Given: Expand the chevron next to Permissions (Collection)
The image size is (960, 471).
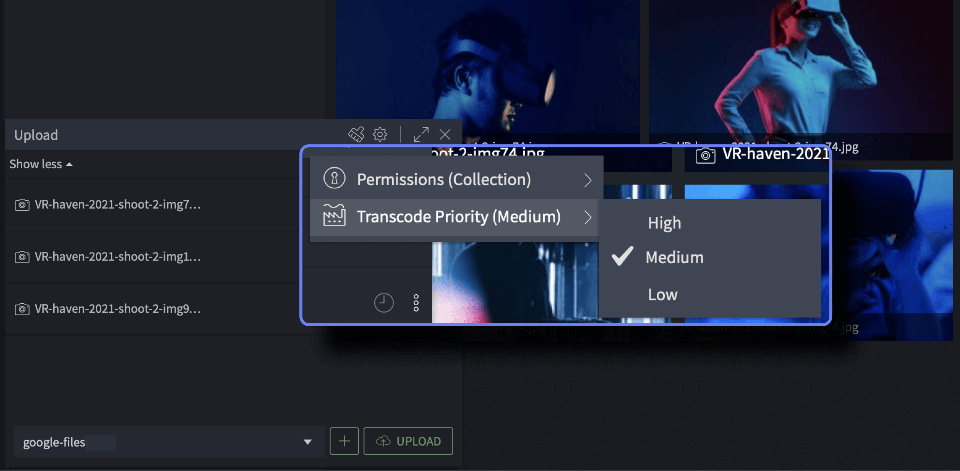Looking at the screenshot, I should [588, 180].
